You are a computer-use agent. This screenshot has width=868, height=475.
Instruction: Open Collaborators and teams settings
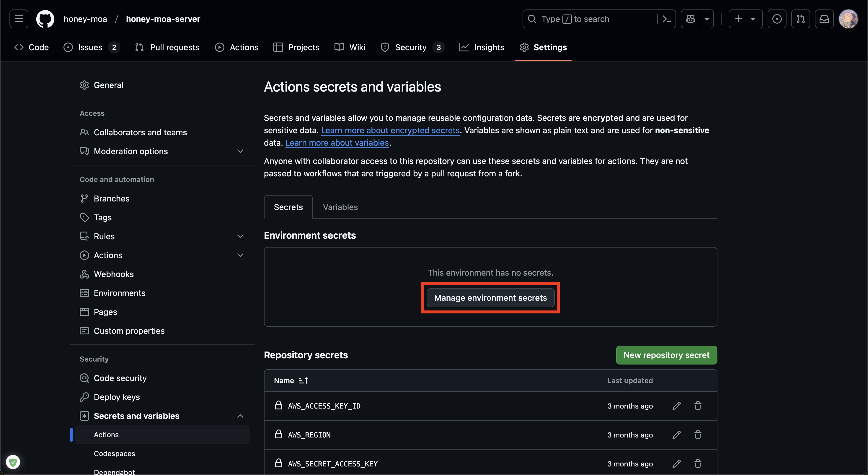point(162,132)
